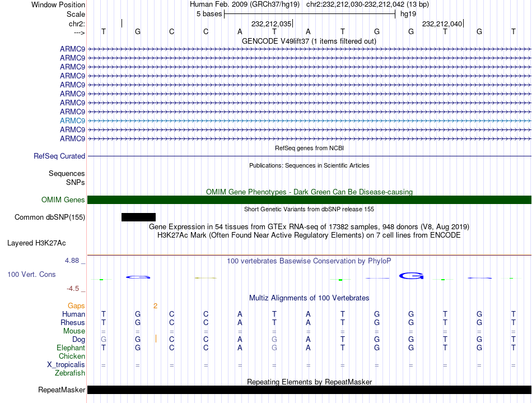Click the 100 Vert. Cons track label
Screen dimensions: 532x403
[x=31, y=274]
